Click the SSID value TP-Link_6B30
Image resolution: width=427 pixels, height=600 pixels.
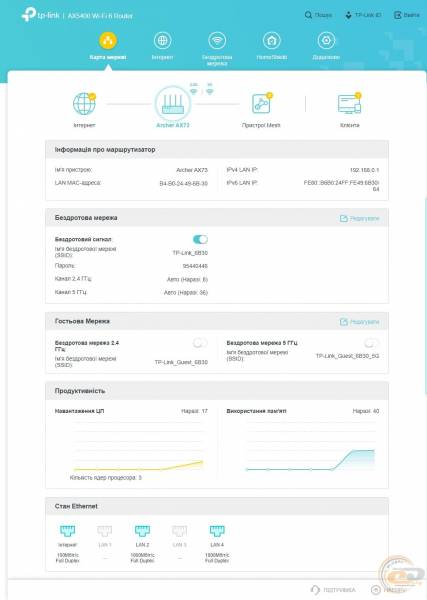(190, 253)
